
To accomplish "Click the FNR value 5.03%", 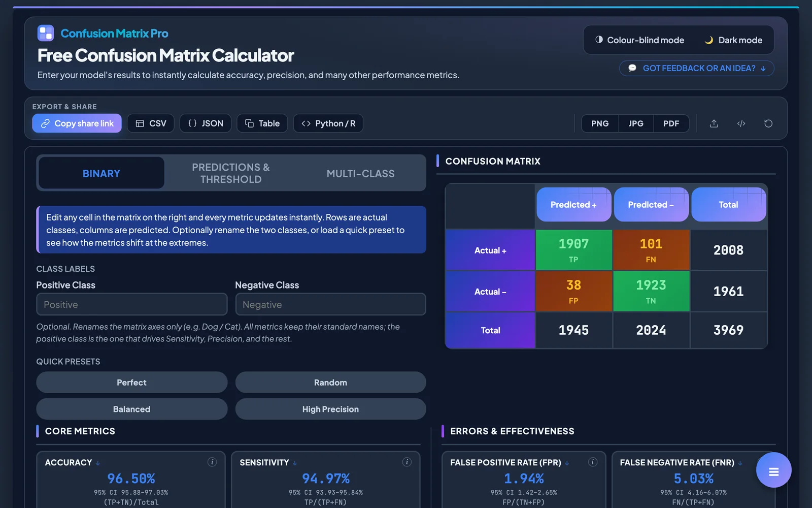I will 693,479.
